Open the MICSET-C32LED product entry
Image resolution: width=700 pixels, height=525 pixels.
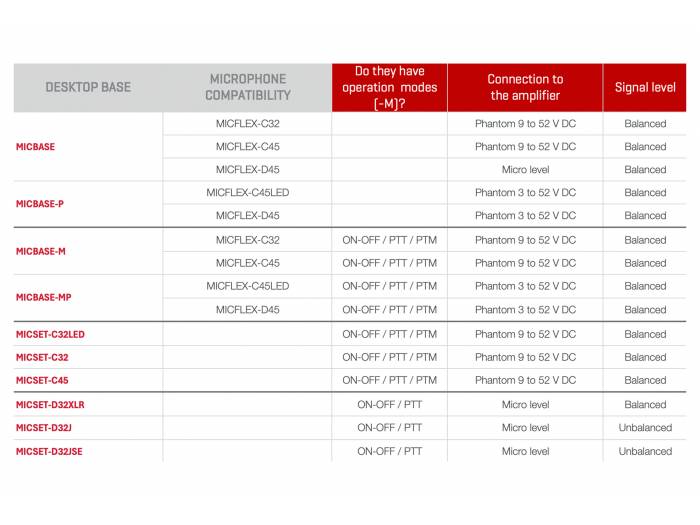point(50,334)
